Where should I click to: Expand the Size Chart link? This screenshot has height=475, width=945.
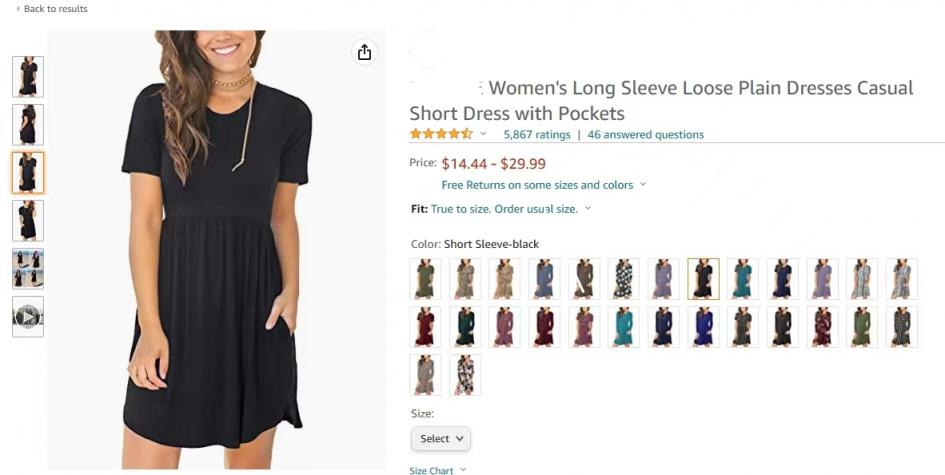pyautogui.click(x=438, y=470)
